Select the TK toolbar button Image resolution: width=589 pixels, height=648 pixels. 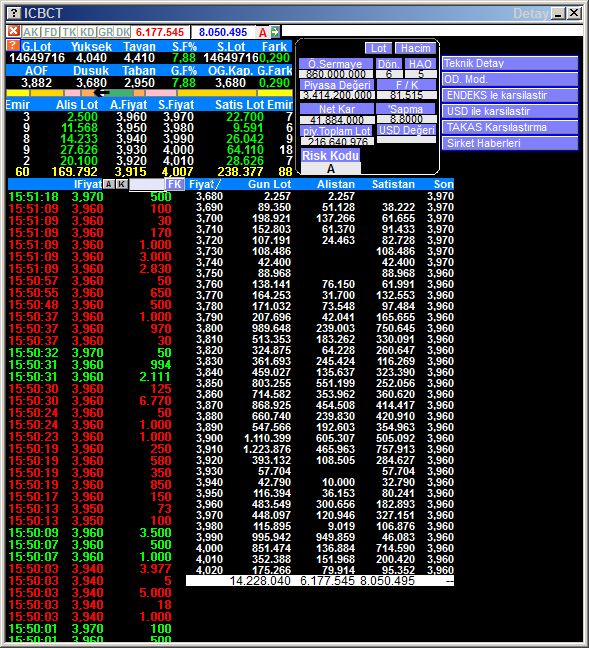pyautogui.click(x=69, y=32)
